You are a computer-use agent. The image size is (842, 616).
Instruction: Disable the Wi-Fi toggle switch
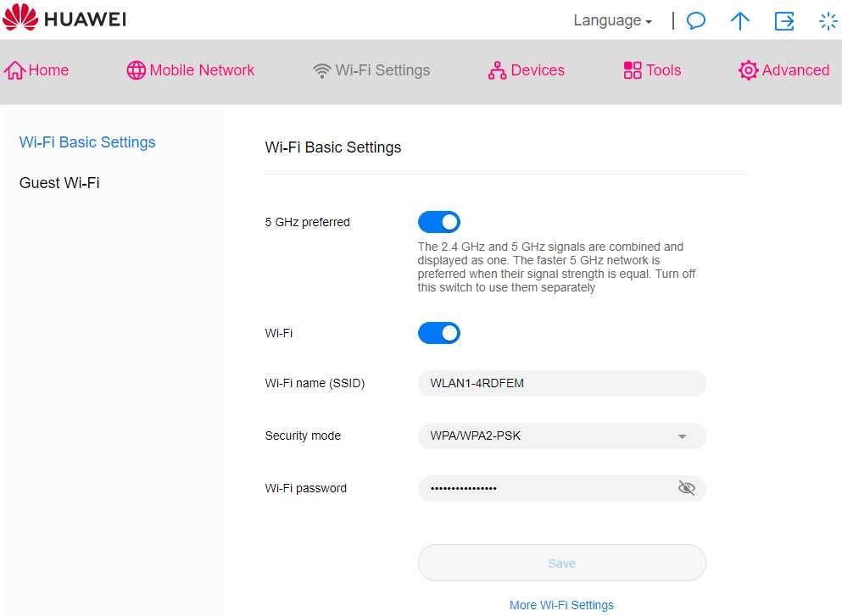pos(438,333)
